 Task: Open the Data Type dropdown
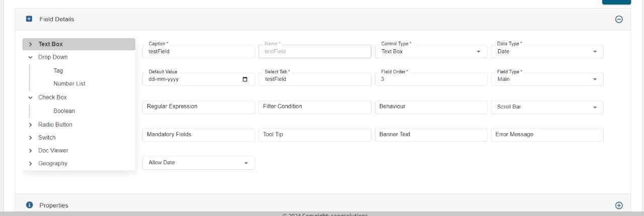point(547,51)
